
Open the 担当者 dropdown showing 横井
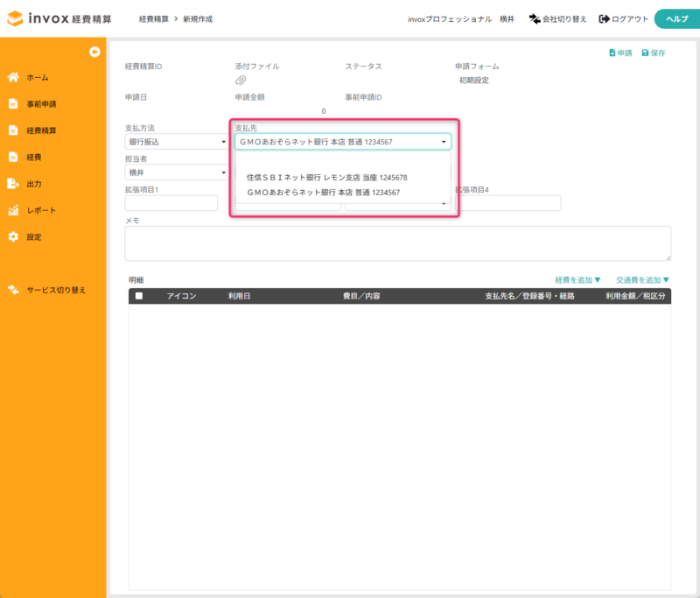(177, 172)
